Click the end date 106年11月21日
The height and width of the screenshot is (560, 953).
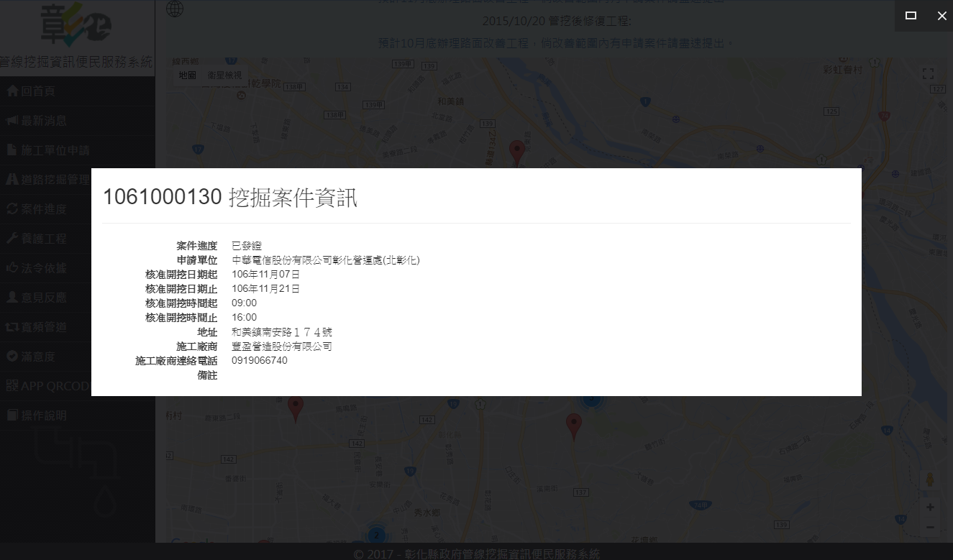tap(265, 289)
